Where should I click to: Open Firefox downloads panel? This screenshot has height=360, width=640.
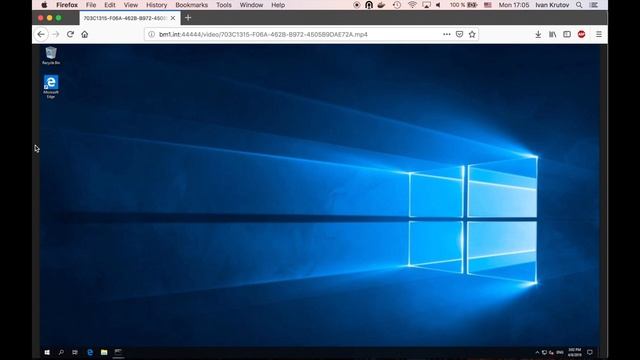coord(538,34)
